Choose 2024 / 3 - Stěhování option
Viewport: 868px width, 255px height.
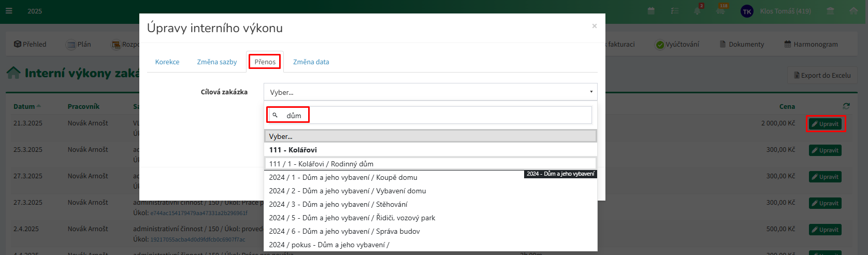(338, 204)
